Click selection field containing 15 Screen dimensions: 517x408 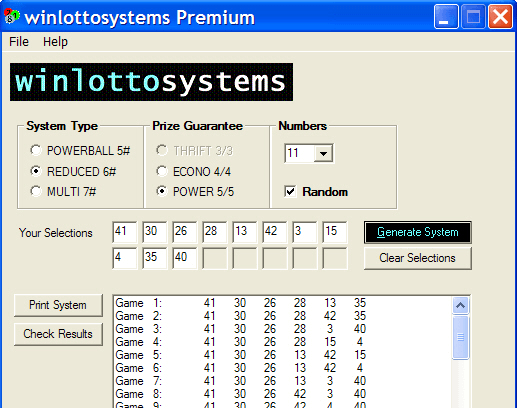pos(335,232)
